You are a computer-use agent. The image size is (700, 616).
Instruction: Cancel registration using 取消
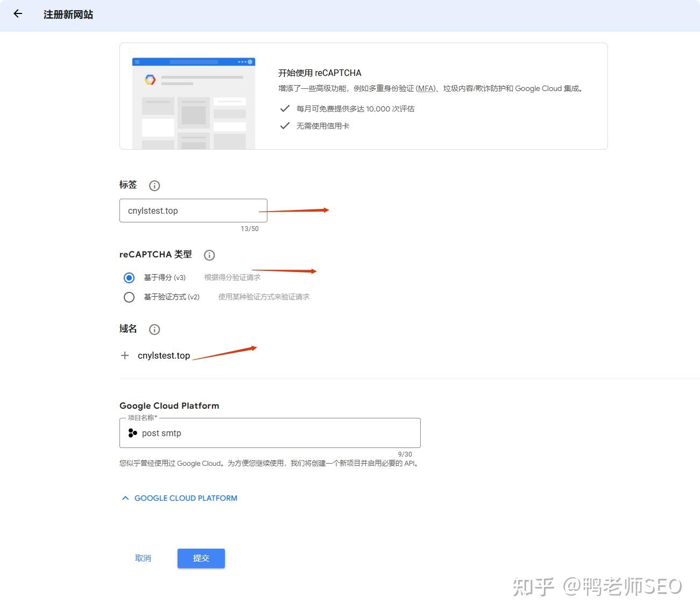[x=143, y=558]
